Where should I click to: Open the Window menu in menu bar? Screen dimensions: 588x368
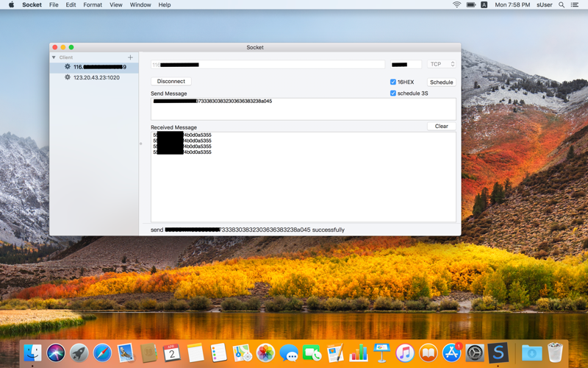click(140, 5)
